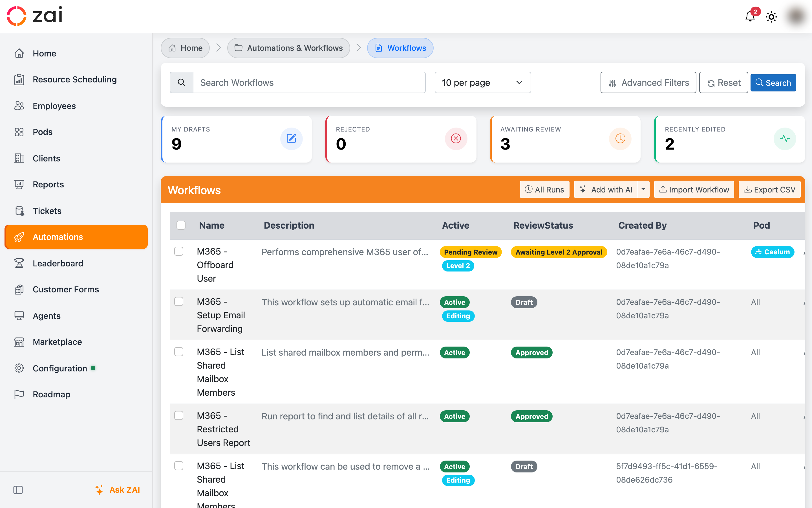The height and width of the screenshot is (508, 812).
Task: Click the zai logo
Action: (35, 16)
